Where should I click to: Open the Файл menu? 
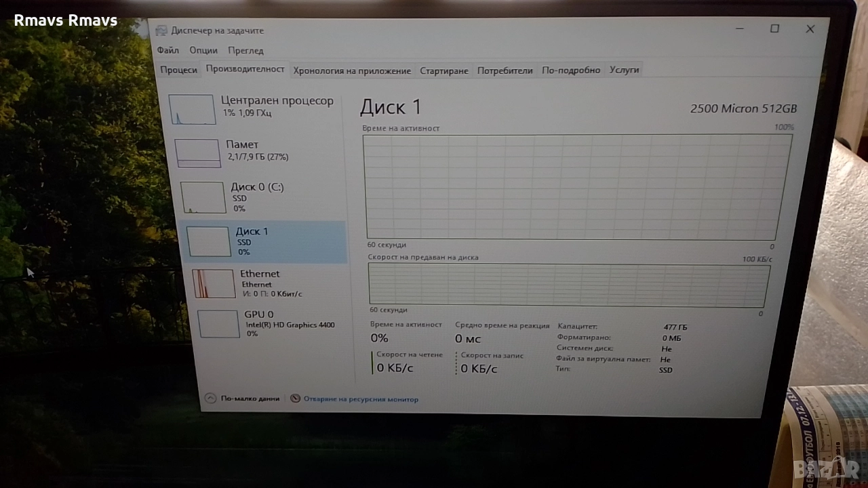pyautogui.click(x=168, y=50)
